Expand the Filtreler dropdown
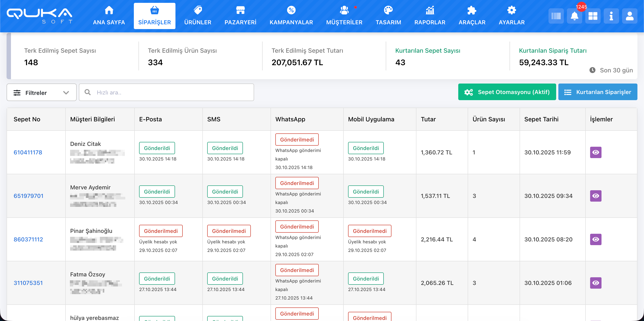This screenshot has height=321, width=644. coord(41,93)
